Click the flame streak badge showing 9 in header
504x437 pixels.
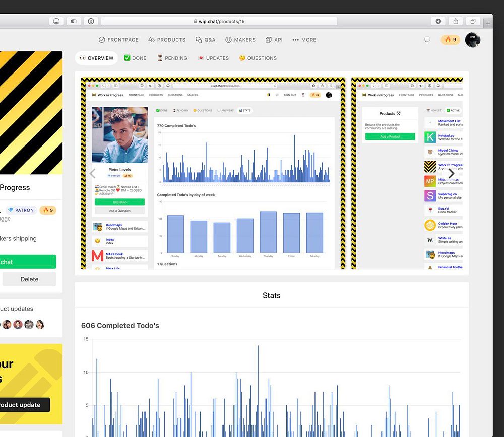[x=450, y=39]
